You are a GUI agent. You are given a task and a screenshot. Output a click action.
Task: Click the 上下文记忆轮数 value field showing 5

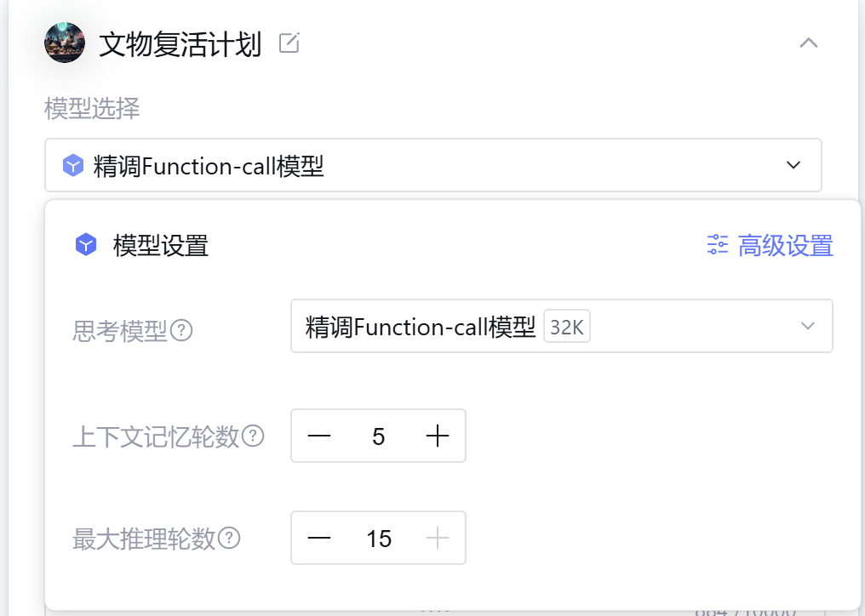click(x=379, y=436)
